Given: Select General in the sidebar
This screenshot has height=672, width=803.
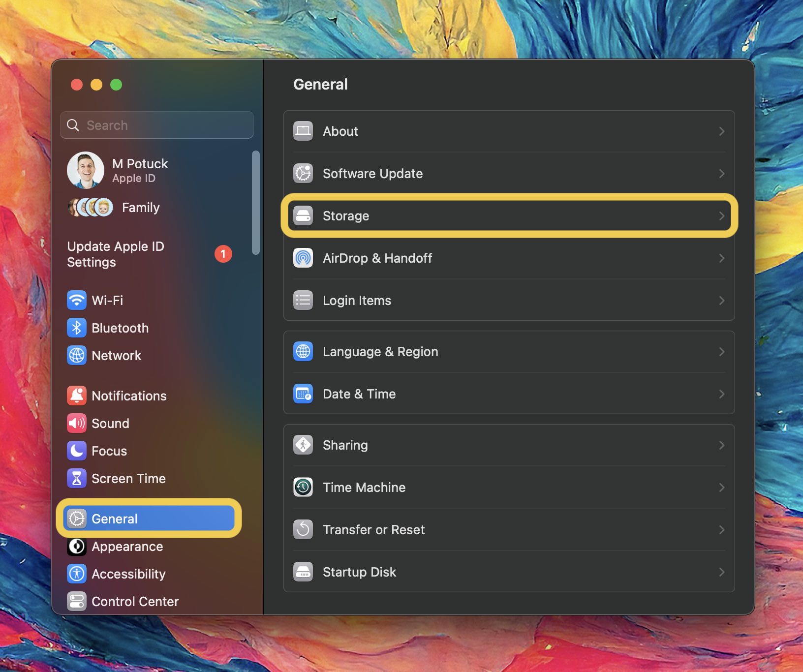Looking at the screenshot, I should coord(114,519).
